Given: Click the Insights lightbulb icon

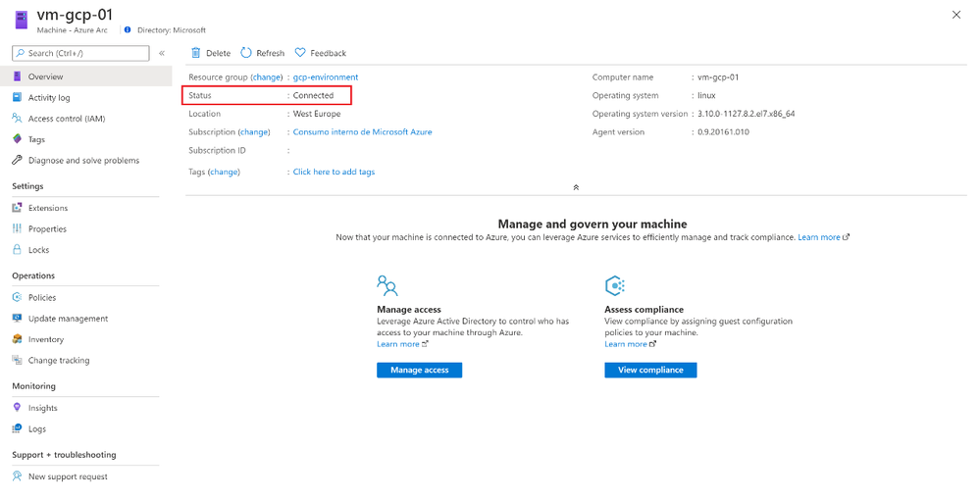Looking at the screenshot, I should pyautogui.click(x=17, y=408).
